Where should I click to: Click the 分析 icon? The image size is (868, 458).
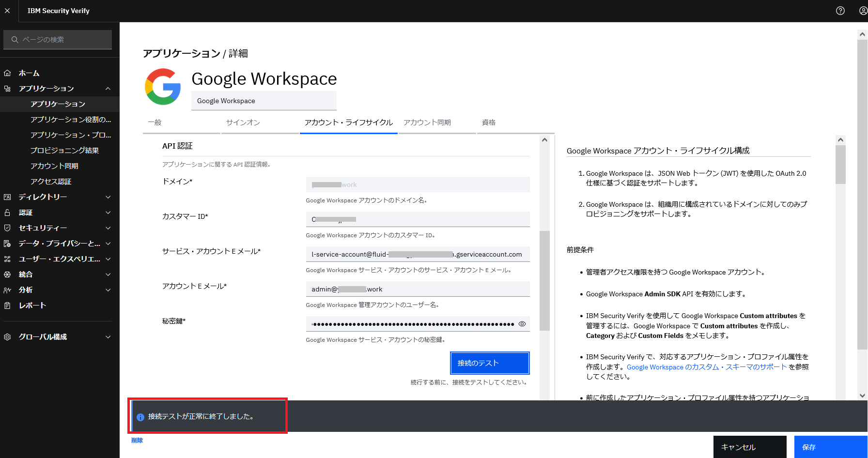point(7,290)
